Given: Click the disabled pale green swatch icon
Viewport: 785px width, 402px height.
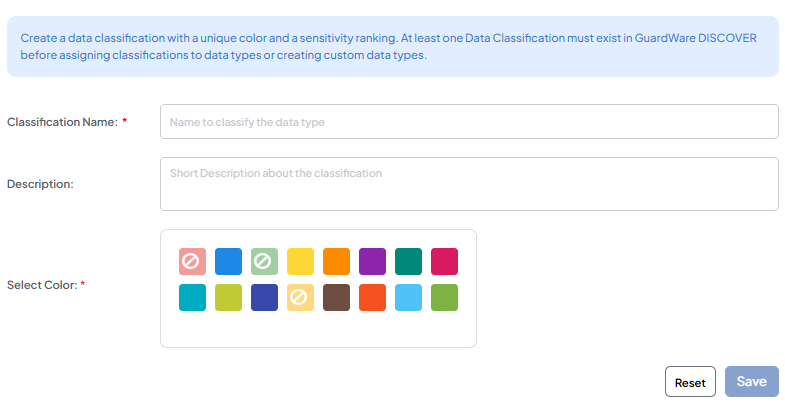Looking at the screenshot, I should (264, 261).
